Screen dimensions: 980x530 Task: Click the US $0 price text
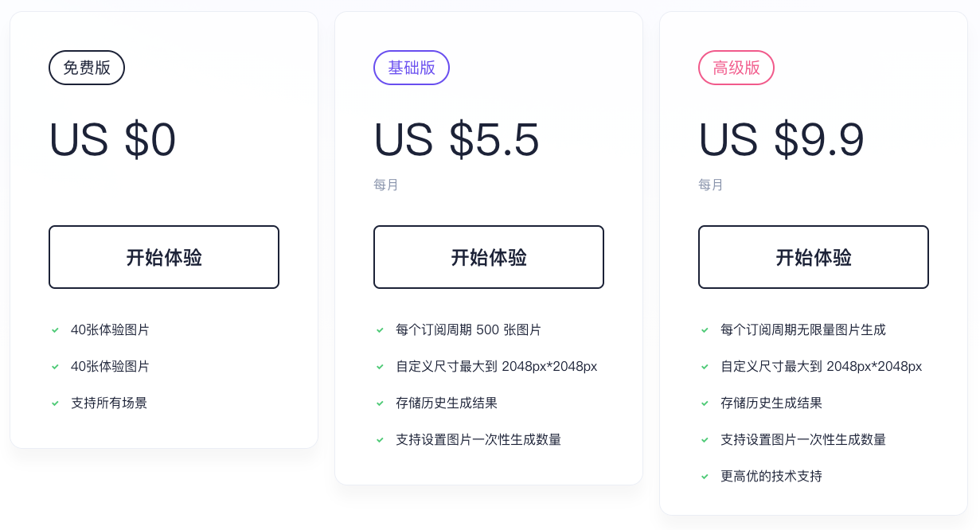tap(113, 141)
